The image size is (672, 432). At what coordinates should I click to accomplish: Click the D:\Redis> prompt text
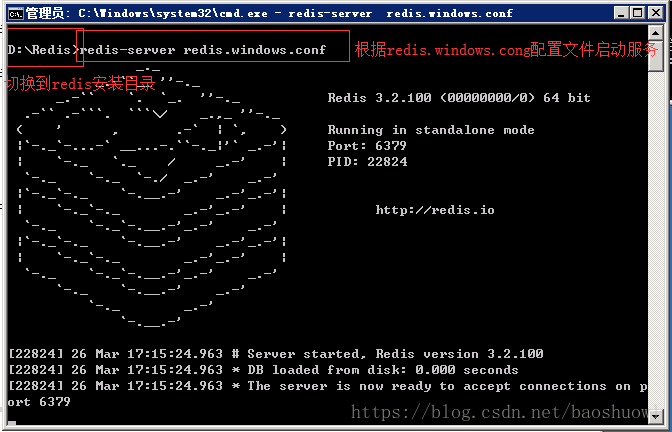[43, 50]
